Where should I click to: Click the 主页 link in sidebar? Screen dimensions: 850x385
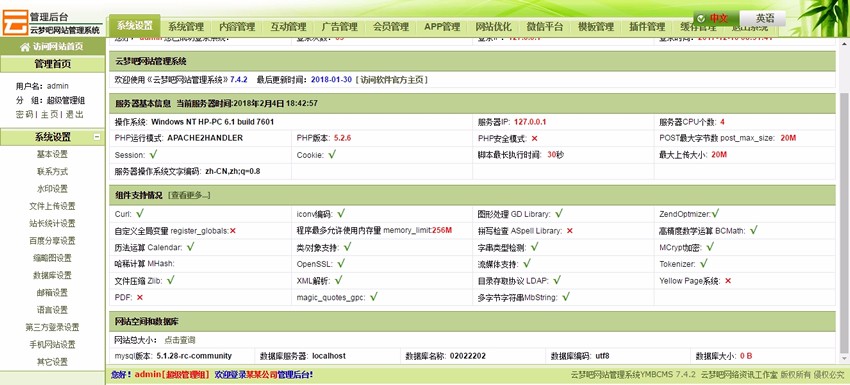click(49, 114)
